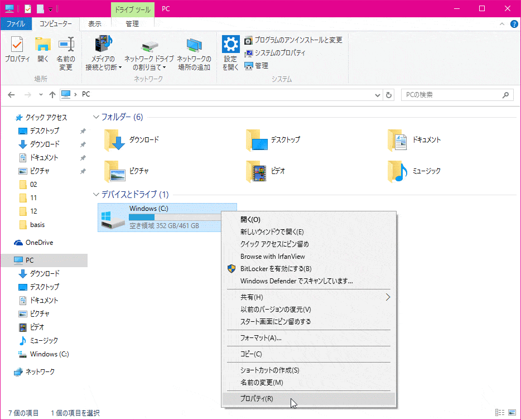This screenshot has height=420, width=521.
Task: Collapse the デバイスとドライブ (1) group
Action: 96,195
